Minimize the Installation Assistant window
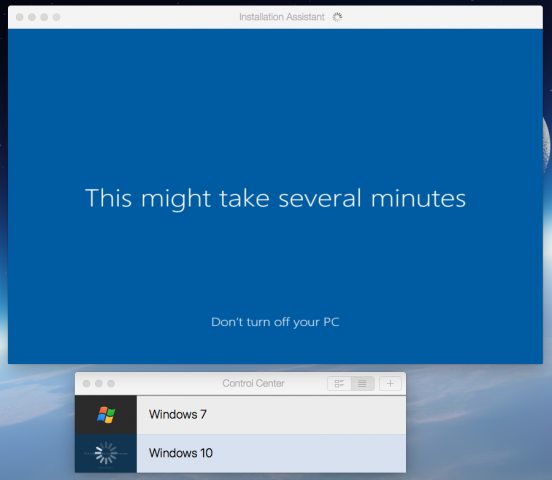The image size is (552, 480). tap(32, 17)
